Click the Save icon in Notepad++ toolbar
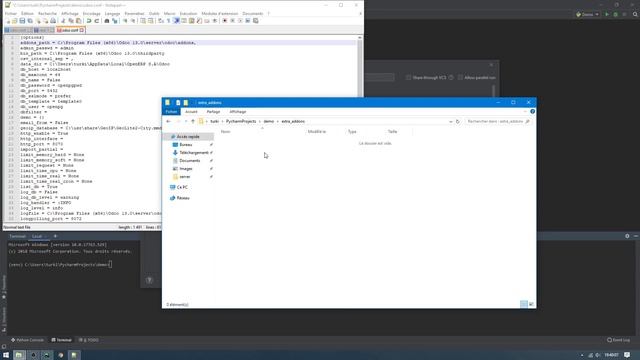The width and height of the screenshot is (640, 360). (22, 21)
